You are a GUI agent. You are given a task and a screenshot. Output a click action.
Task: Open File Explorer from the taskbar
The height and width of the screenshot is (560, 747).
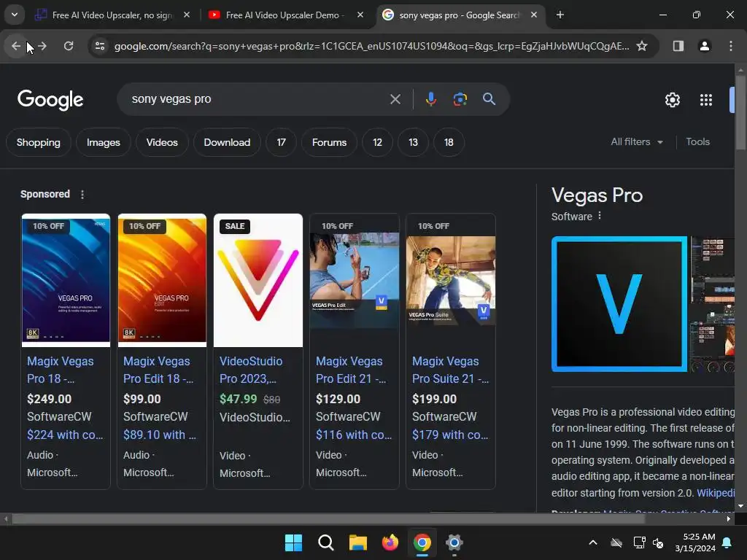357,542
